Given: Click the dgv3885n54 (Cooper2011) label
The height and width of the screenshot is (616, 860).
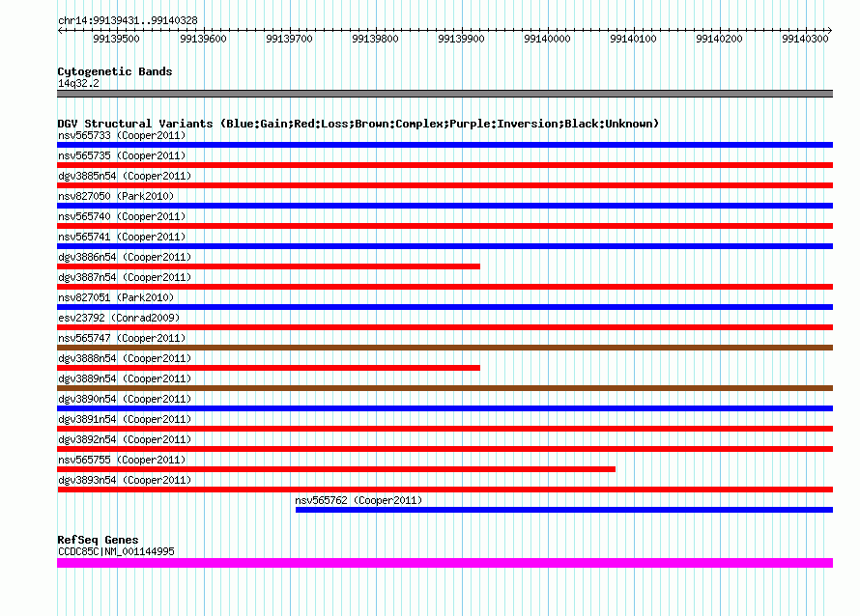Looking at the screenshot, I should (x=125, y=176).
